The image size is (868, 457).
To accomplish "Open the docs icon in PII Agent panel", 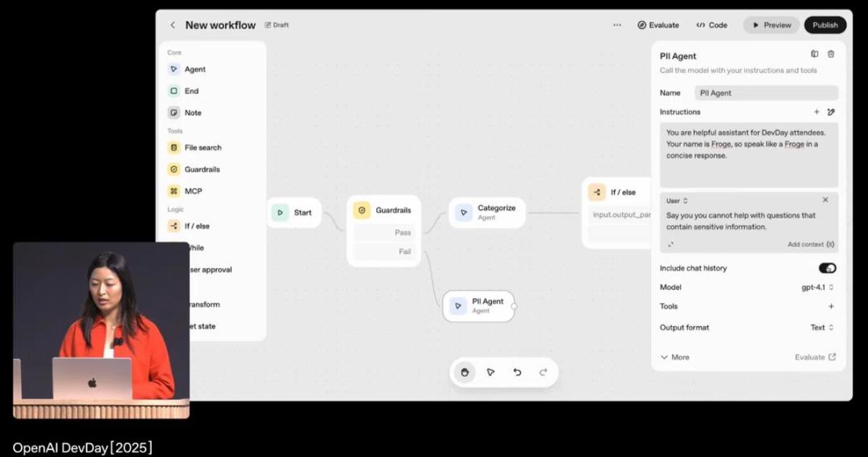I will pyautogui.click(x=814, y=55).
